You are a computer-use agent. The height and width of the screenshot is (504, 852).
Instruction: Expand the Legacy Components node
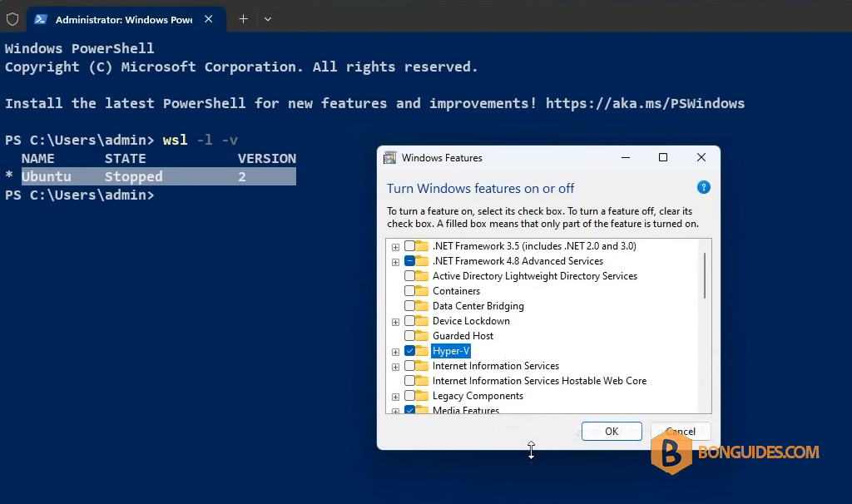395,397
